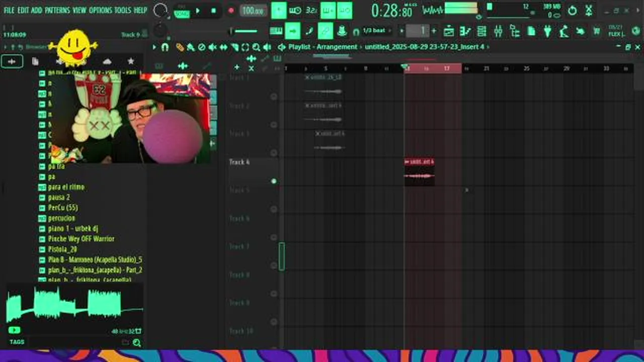
Task: Open the ADD menu
Action: [37, 10]
